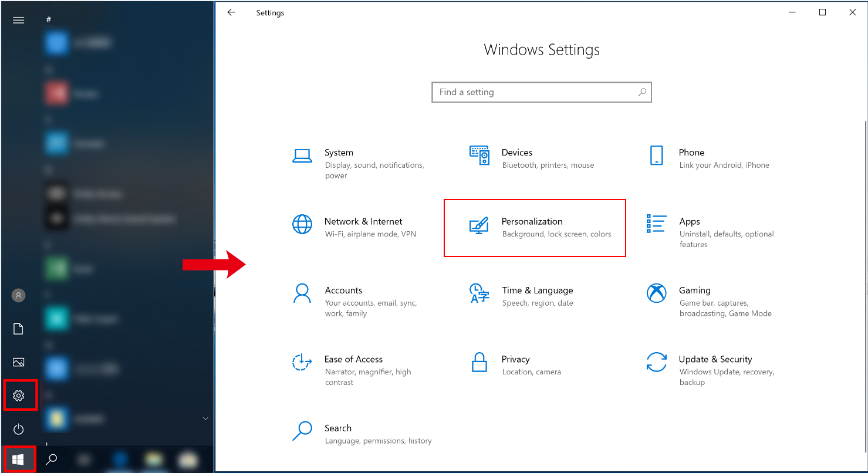This screenshot has height=473, width=868.
Task: Open Documents from the Start menu sidebar
Action: pos(18,329)
